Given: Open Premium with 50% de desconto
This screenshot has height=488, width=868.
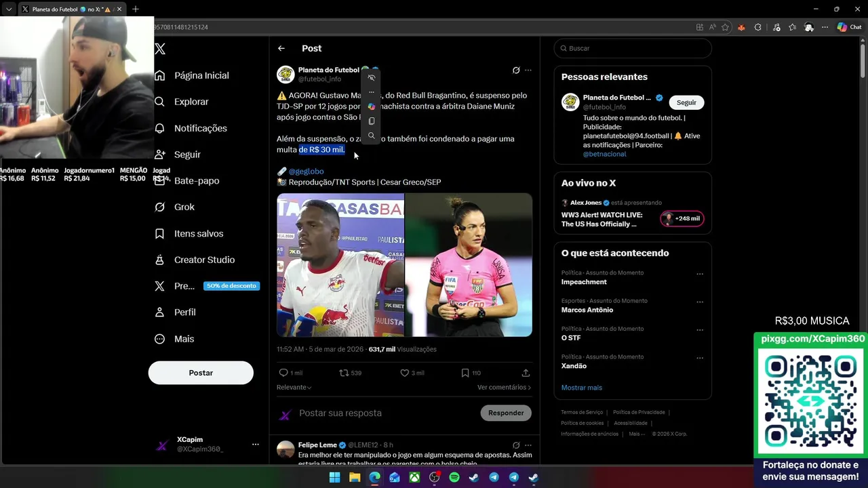Looking at the screenshot, I should [207, 286].
